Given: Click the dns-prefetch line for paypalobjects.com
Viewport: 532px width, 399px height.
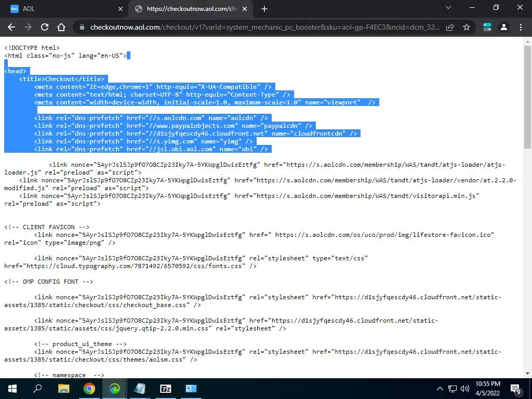Looking at the screenshot, I should click(173, 126).
